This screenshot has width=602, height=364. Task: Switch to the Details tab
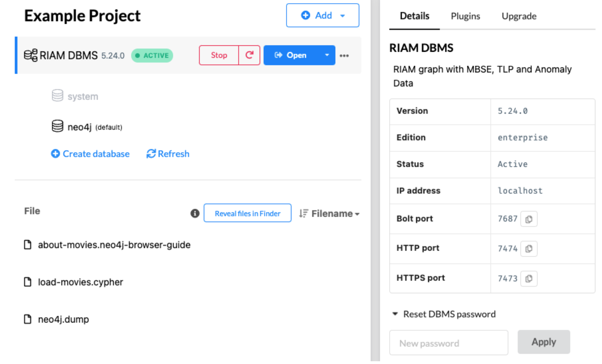point(415,16)
